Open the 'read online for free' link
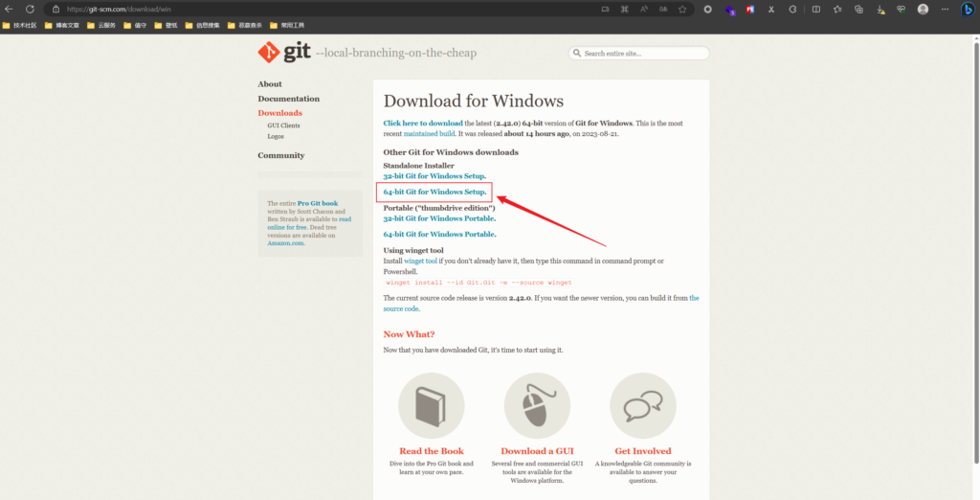Image resolution: width=980 pixels, height=500 pixels. (x=309, y=223)
